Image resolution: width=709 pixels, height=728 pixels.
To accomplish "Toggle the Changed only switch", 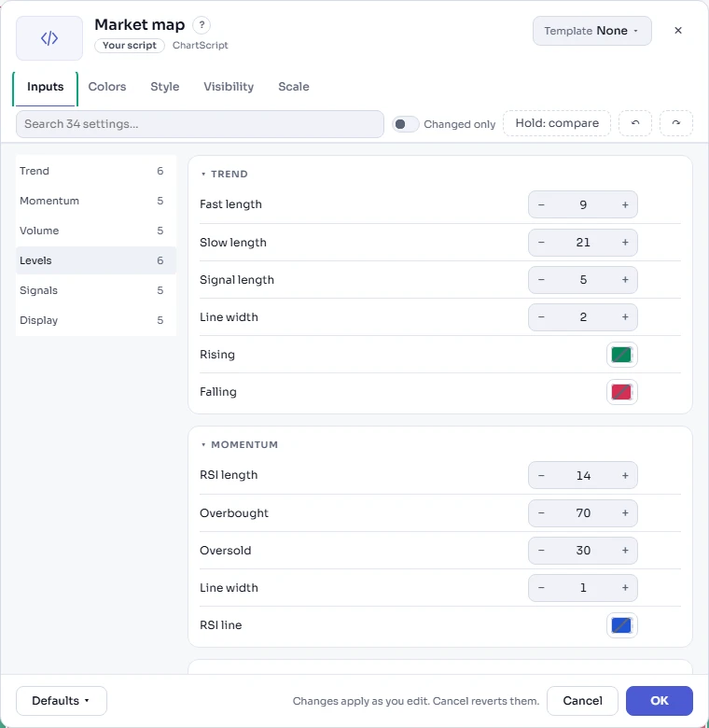I will 406,124.
